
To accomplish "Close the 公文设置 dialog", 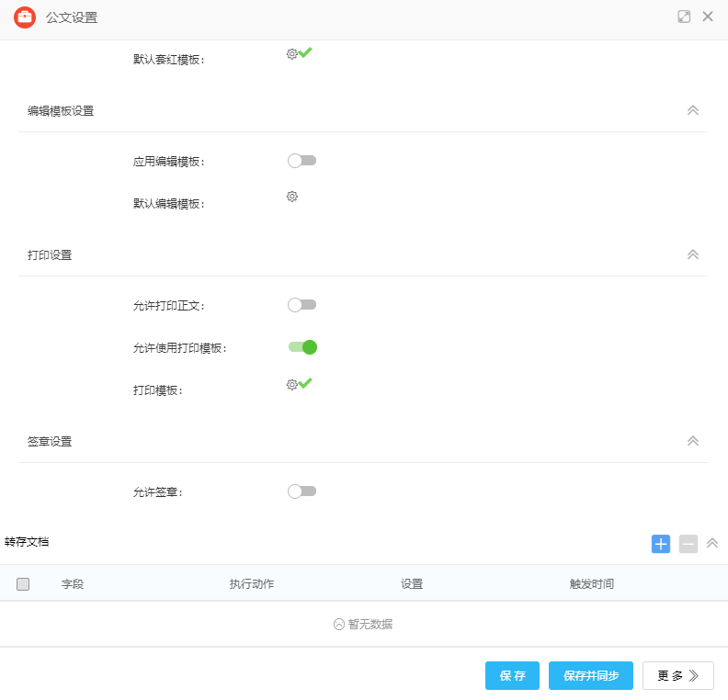I will [708, 17].
